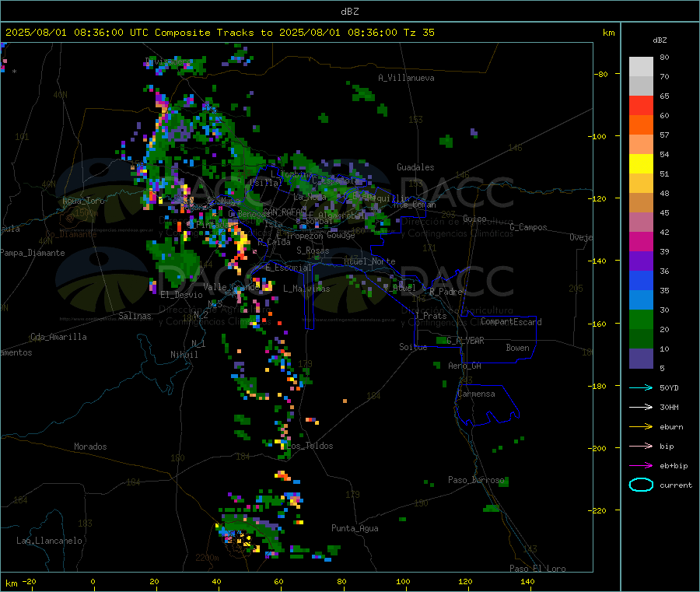Select the green 20 dBZ color swatch
700x592 pixels.
[641, 320]
